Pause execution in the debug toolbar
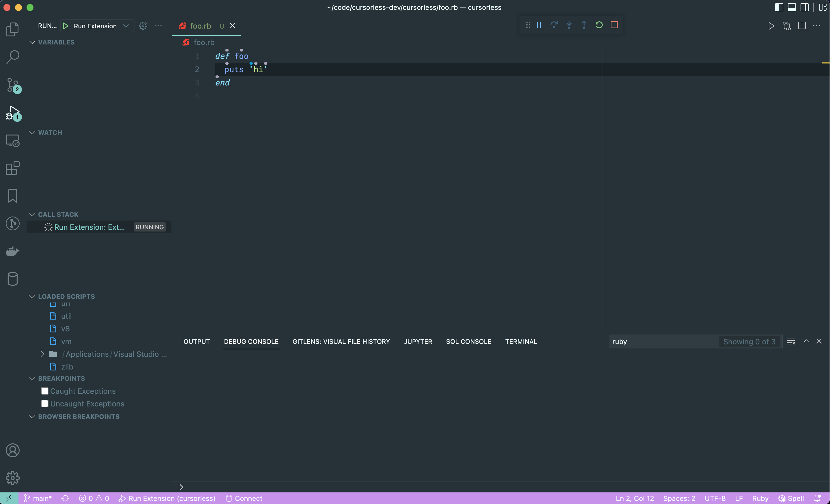Image resolution: width=830 pixels, height=504 pixels. tap(539, 25)
